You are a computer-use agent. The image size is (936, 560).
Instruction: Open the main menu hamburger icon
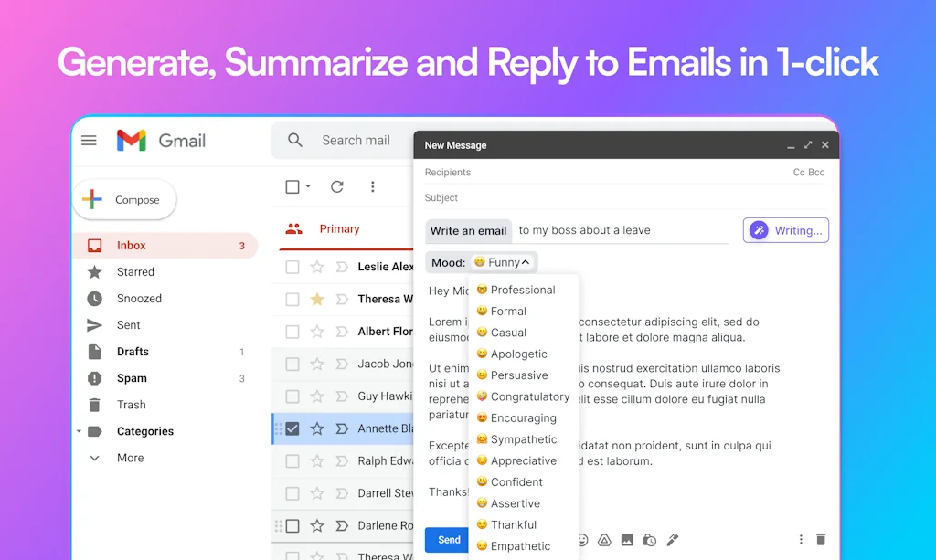89,141
